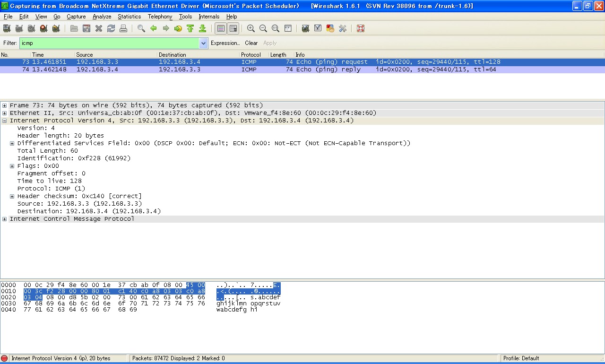Close the capture file via toolbar
Image resolution: width=605 pixels, height=364 pixels.
coord(99,28)
